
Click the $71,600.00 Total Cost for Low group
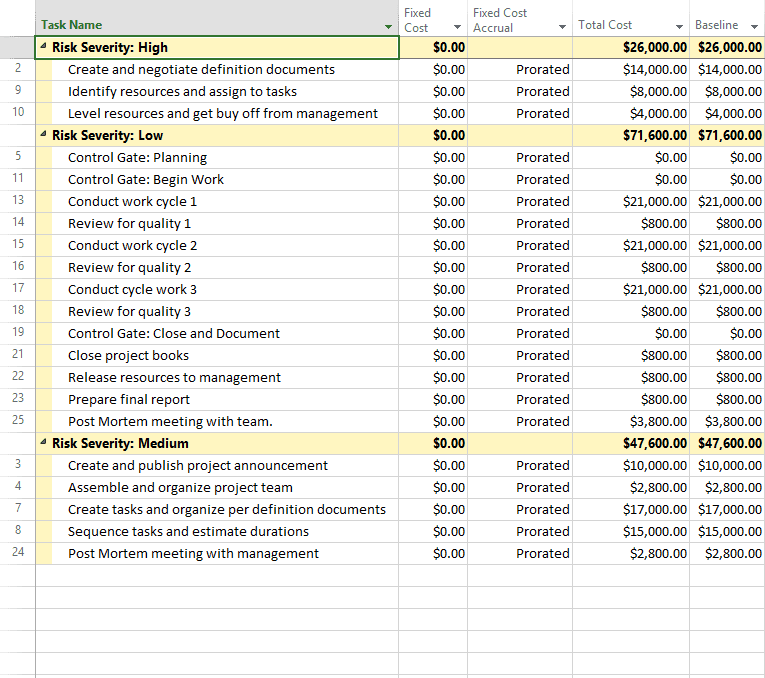[x=655, y=135]
